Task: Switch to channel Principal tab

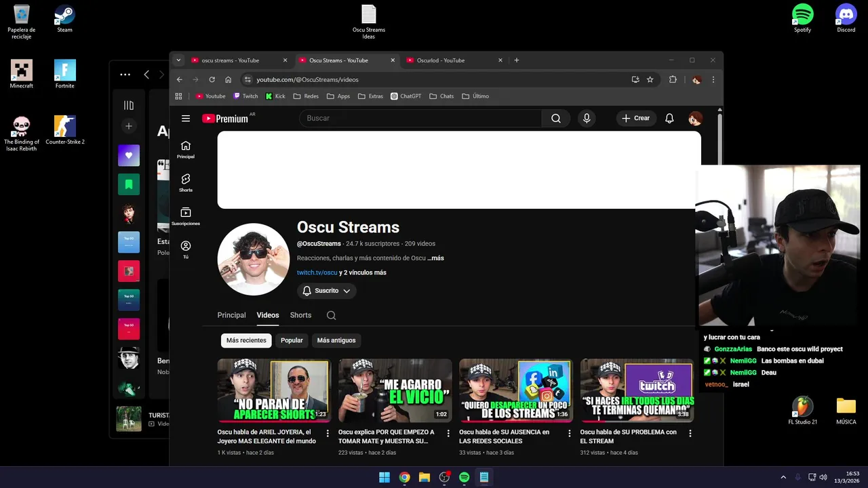Action: (231, 315)
